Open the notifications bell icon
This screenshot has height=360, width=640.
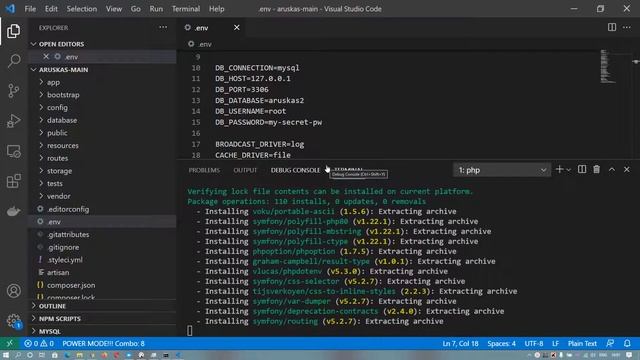pyautogui.click(x=627, y=343)
